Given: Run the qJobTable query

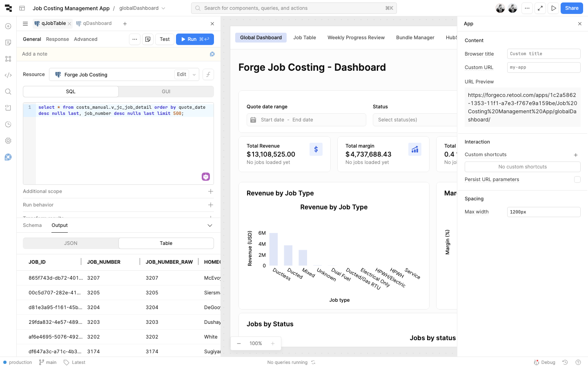Looking at the screenshot, I should 195,39.
